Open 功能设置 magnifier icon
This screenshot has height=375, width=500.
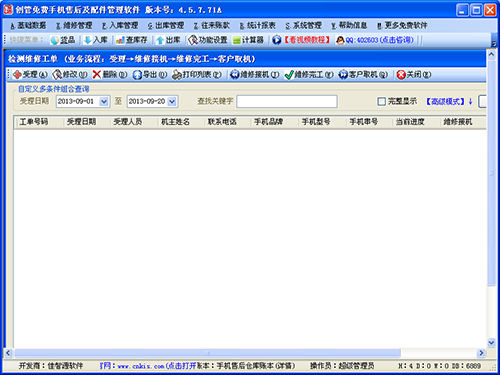click(193, 40)
